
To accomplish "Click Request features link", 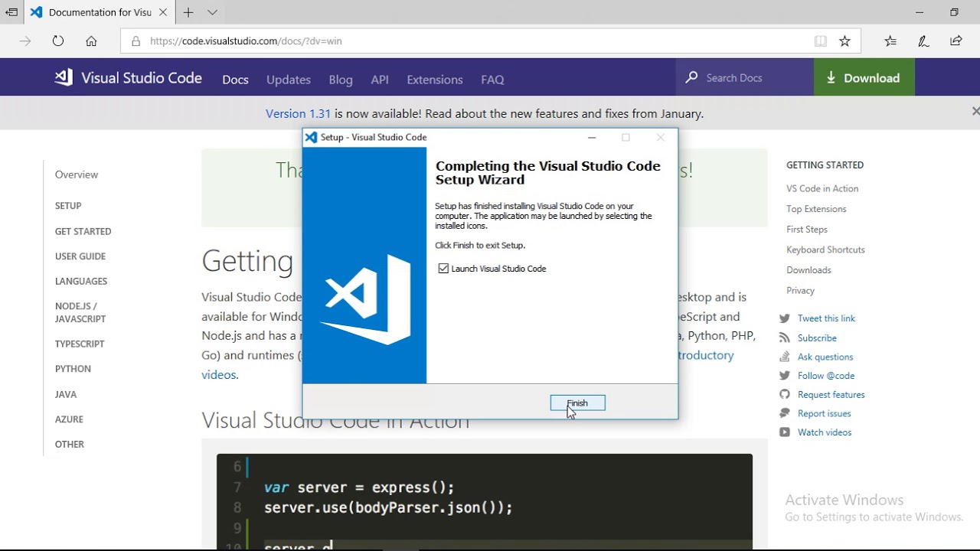I will 831,395.
